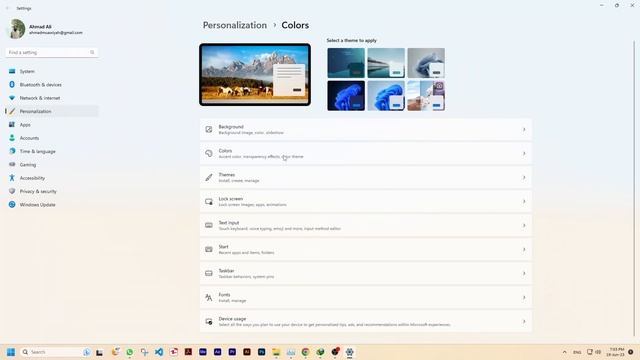
Task: Open the Accounts settings category
Action: tap(52, 138)
